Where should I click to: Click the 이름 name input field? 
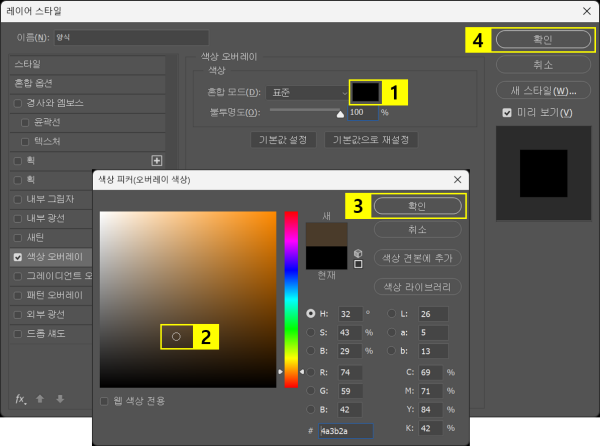132,37
